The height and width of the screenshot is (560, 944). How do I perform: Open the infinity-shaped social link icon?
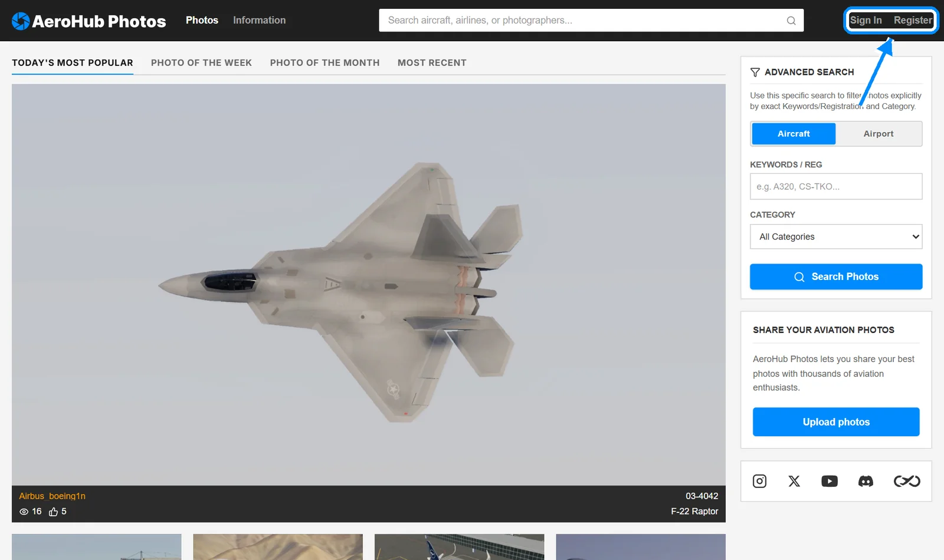[907, 481]
